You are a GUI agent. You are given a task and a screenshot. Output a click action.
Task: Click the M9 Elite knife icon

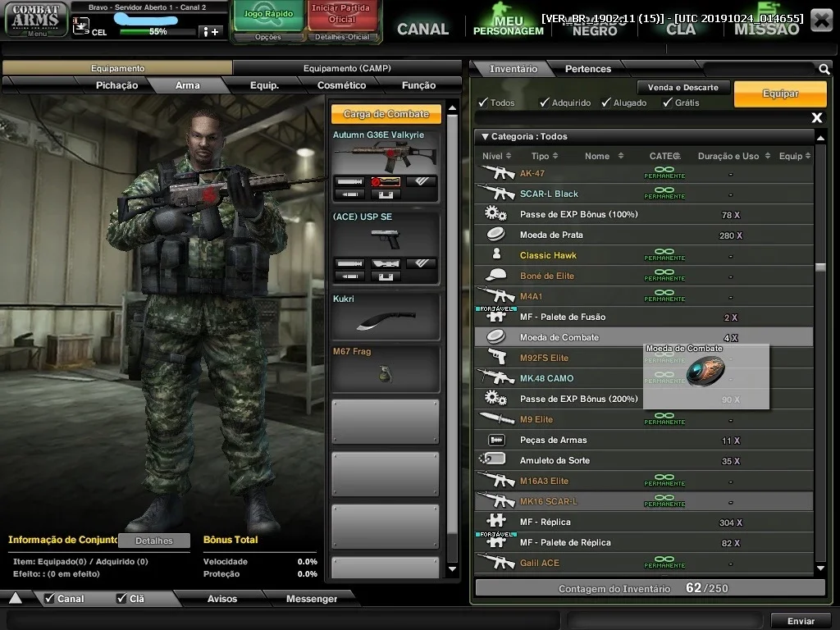pos(496,419)
